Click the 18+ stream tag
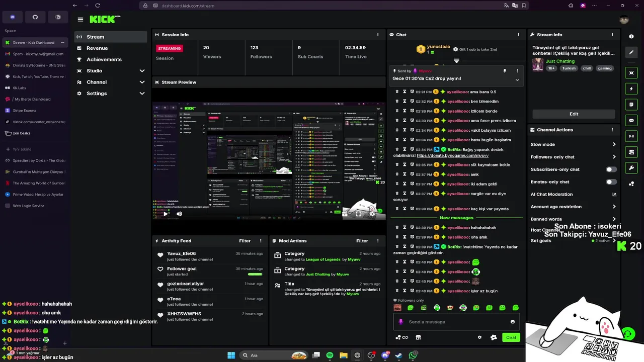The height and width of the screenshot is (362, 644). coord(551,68)
